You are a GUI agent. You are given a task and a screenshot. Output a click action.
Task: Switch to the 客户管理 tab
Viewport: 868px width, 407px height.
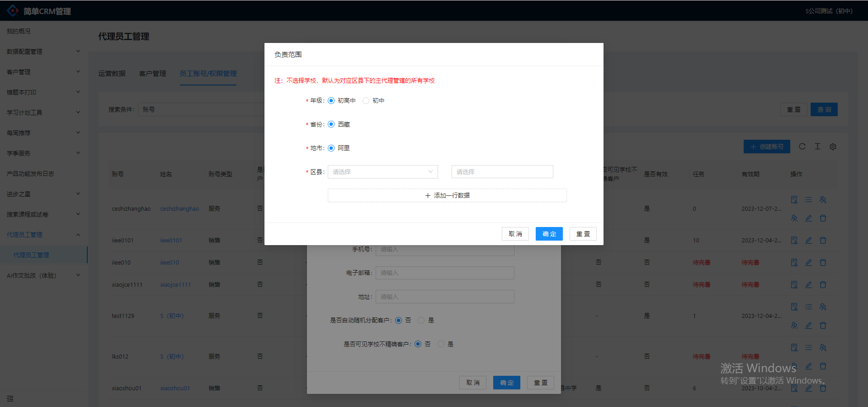(x=152, y=73)
